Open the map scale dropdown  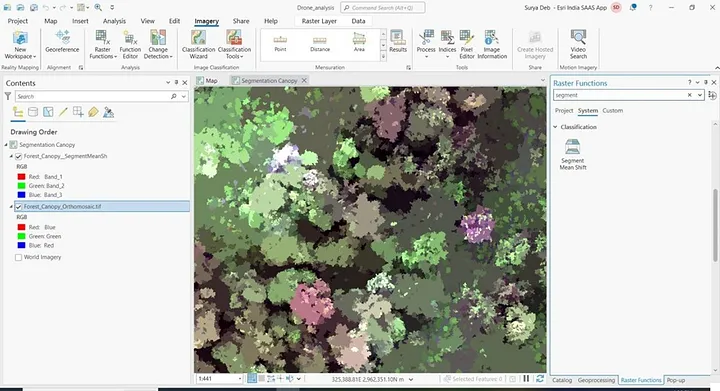240,379
